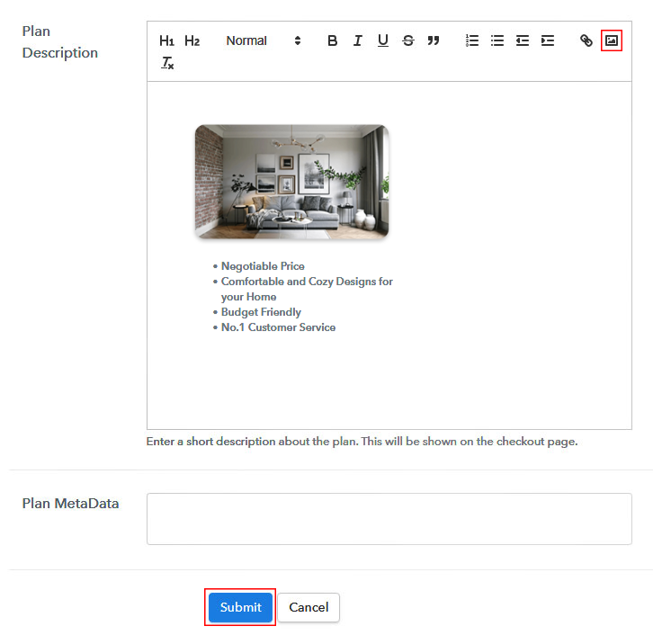Submit the plan form

[x=240, y=607]
